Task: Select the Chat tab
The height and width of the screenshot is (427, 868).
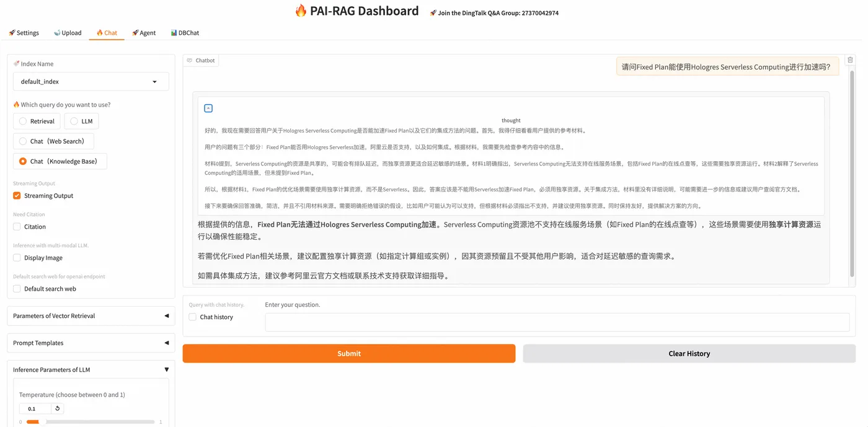Action: tap(107, 33)
